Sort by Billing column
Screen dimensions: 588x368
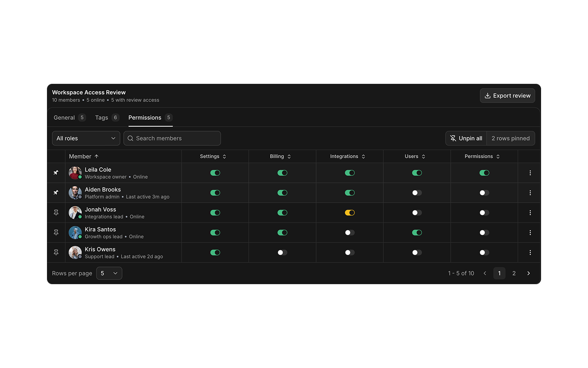point(281,157)
